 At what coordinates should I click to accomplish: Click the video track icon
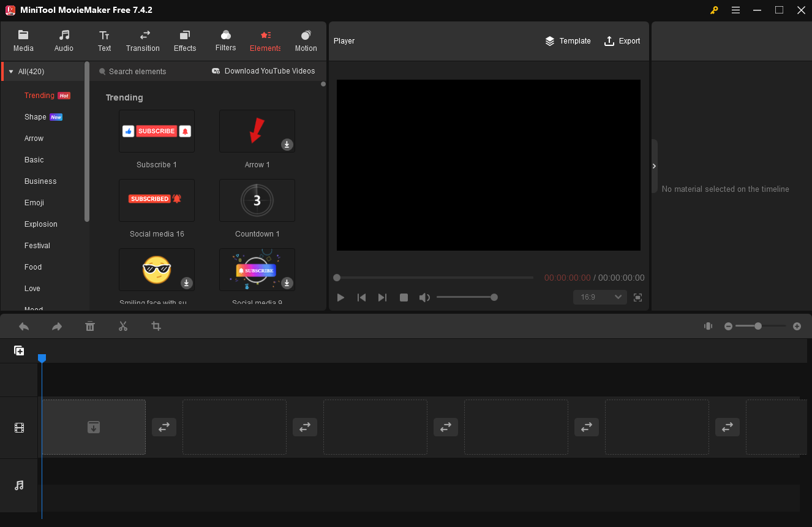point(19,428)
